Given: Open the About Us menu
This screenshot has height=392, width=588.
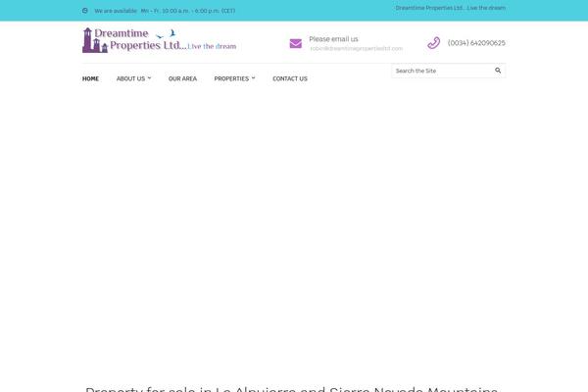Looking at the screenshot, I should point(133,78).
